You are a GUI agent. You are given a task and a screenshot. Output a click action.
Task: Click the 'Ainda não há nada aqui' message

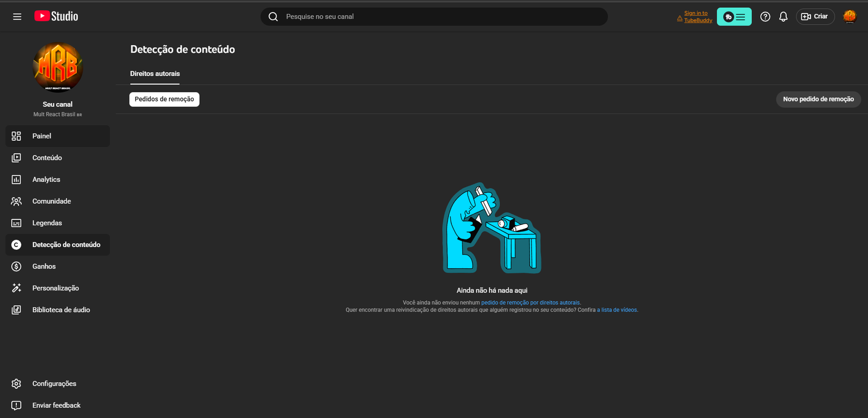coord(492,290)
